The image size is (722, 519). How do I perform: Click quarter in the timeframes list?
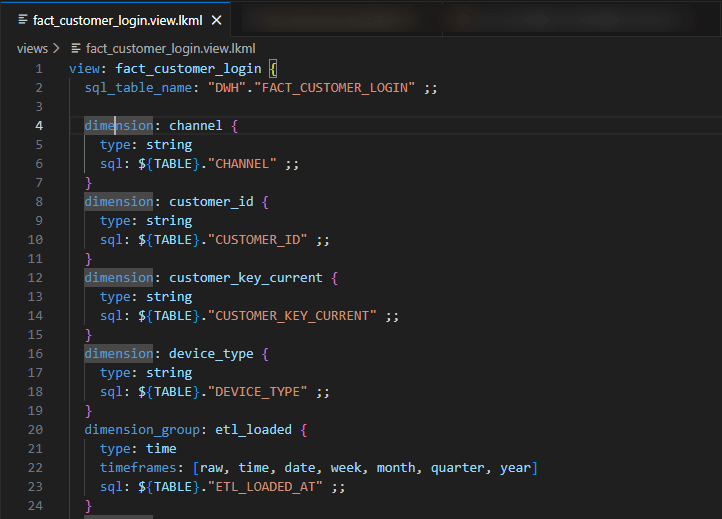(457, 468)
